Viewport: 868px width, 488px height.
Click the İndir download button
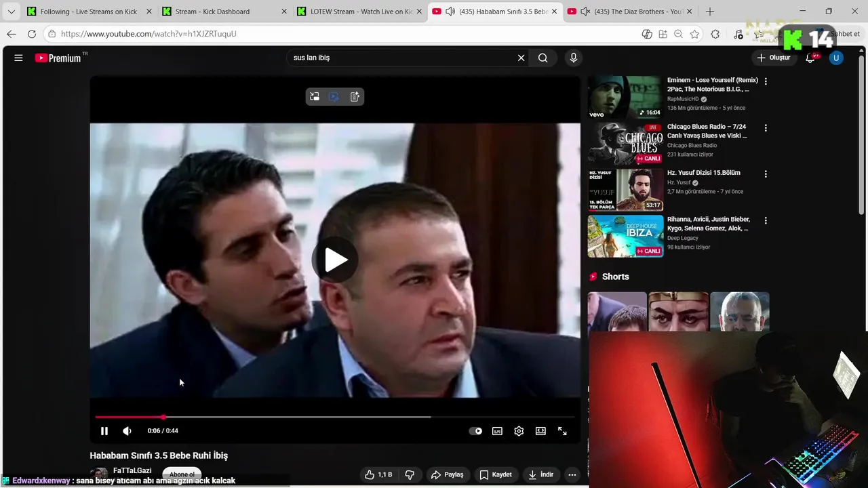pyautogui.click(x=541, y=475)
